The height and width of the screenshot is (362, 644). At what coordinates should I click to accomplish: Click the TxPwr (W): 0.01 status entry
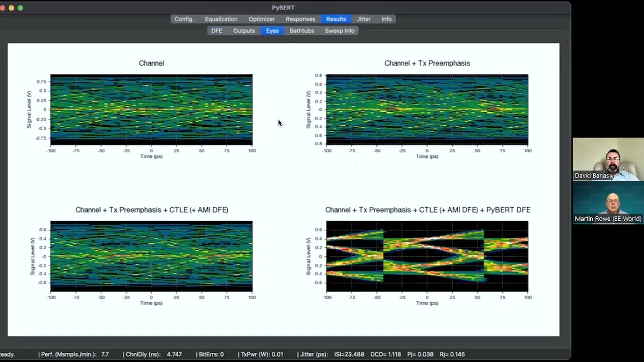(x=262, y=354)
